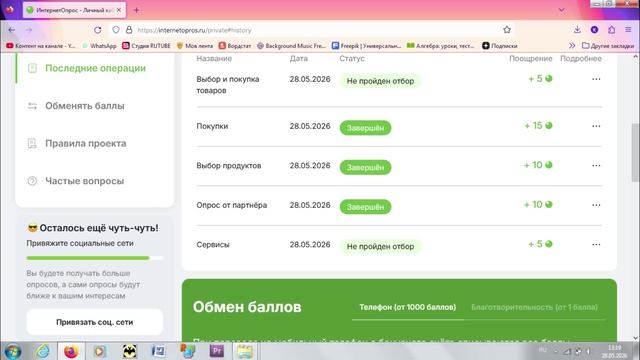Click the site security padlock icon
640x360 pixels.
click(x=129, y=30)
